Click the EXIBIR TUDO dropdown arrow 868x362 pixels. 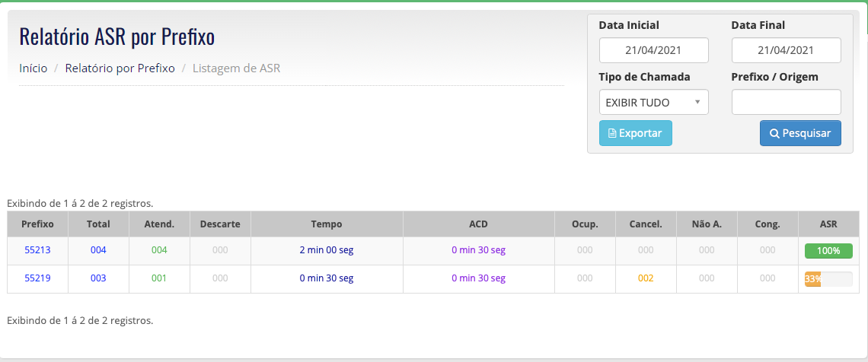(x=697, y=102)
